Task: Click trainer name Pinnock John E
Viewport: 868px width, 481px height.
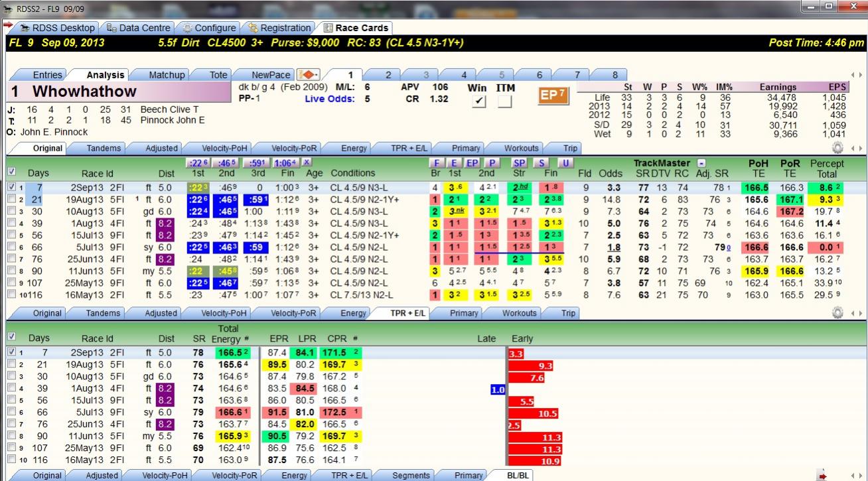Action: (173, 120)
